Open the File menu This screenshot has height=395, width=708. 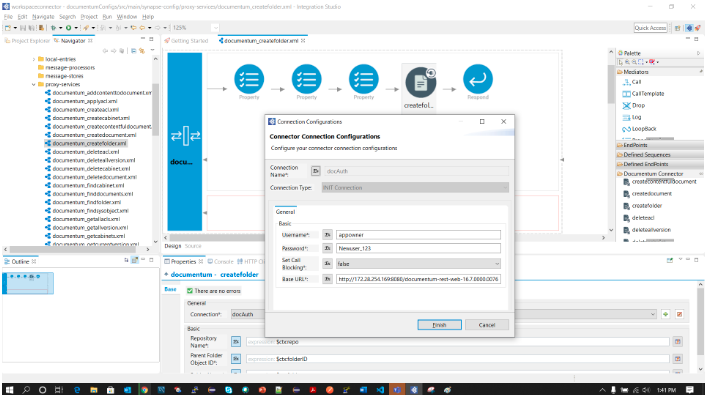(x=8, y=17)
